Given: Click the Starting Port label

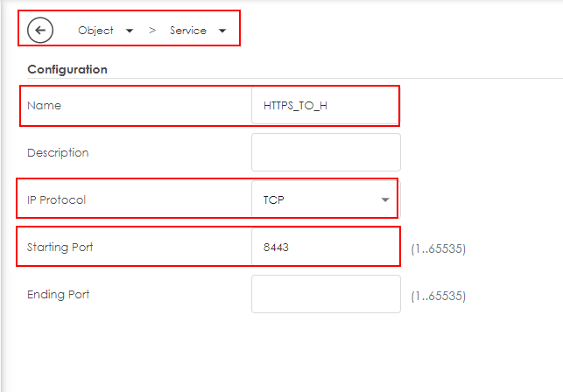Looking at the screenshot, I should (60, 247).
